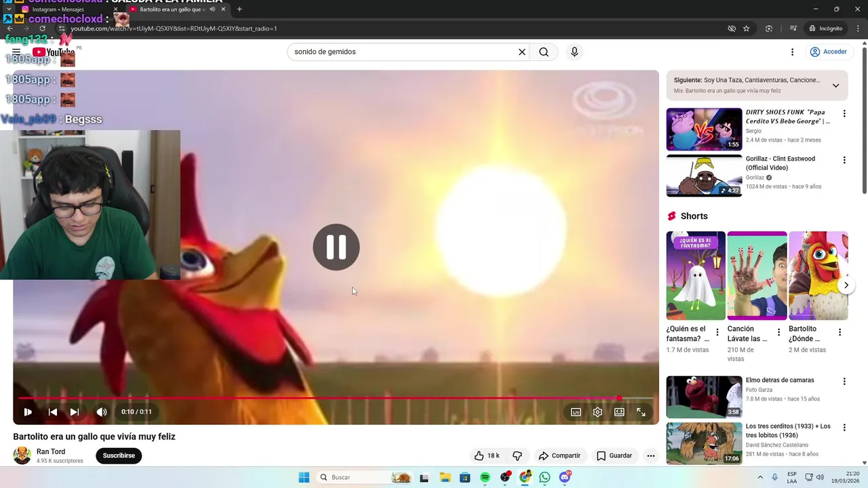Screen dimensions: 868x488
Task: Switch to theater mode view
Action: (x=619, y=412)
